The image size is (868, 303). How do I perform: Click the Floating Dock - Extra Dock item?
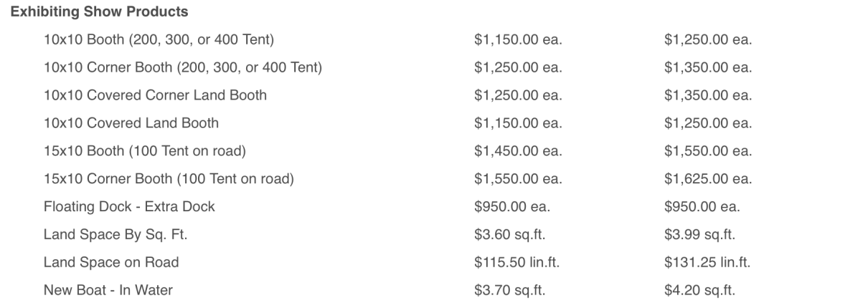coord(129,207)
